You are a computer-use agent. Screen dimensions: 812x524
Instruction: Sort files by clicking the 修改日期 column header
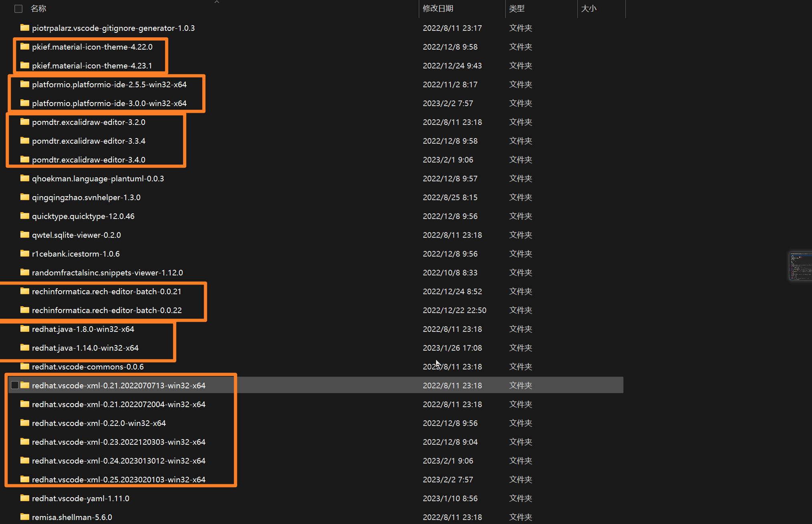point(438,8)
